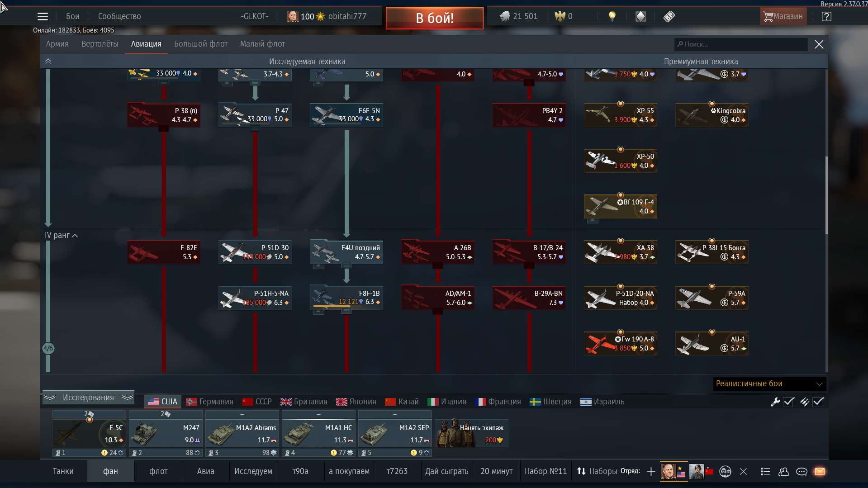Switch to the Армия tab
The image size is (868, 488).
[57, 44]
